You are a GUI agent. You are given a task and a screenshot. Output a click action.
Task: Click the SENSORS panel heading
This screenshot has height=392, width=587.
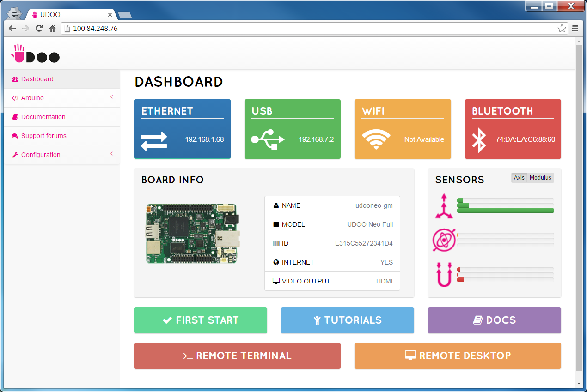(x=460, y=180)
